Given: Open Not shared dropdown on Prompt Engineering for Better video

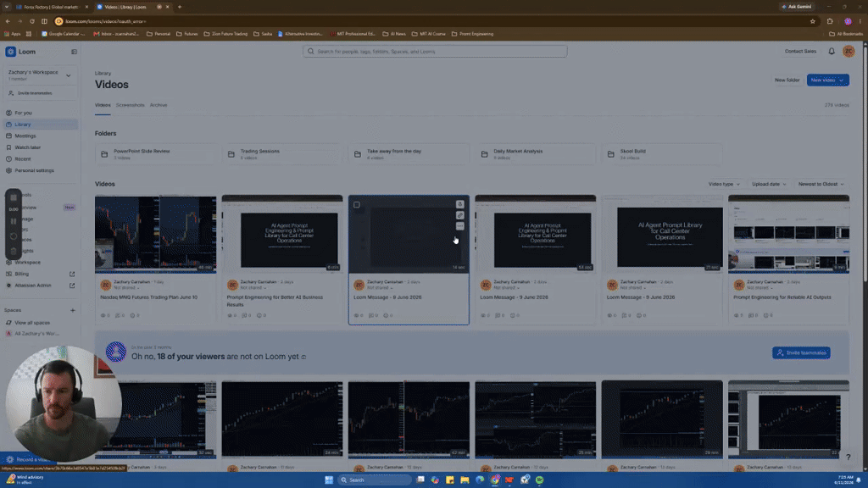Looking at the screenshot, I should point(253,288).
